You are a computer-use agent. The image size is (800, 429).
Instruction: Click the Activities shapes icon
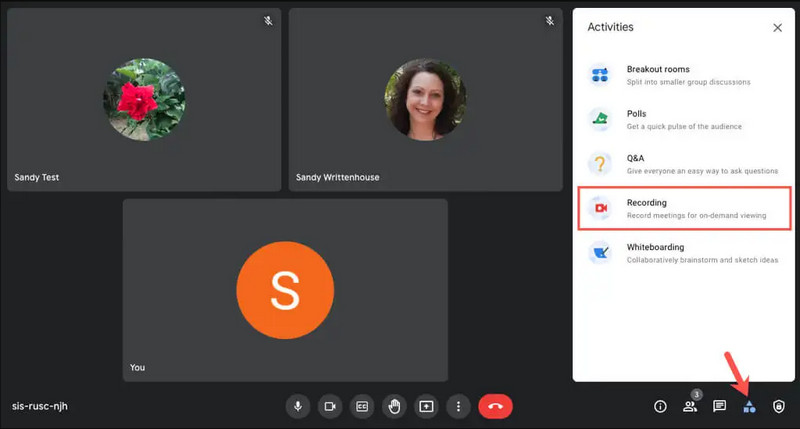pos(749,406)
